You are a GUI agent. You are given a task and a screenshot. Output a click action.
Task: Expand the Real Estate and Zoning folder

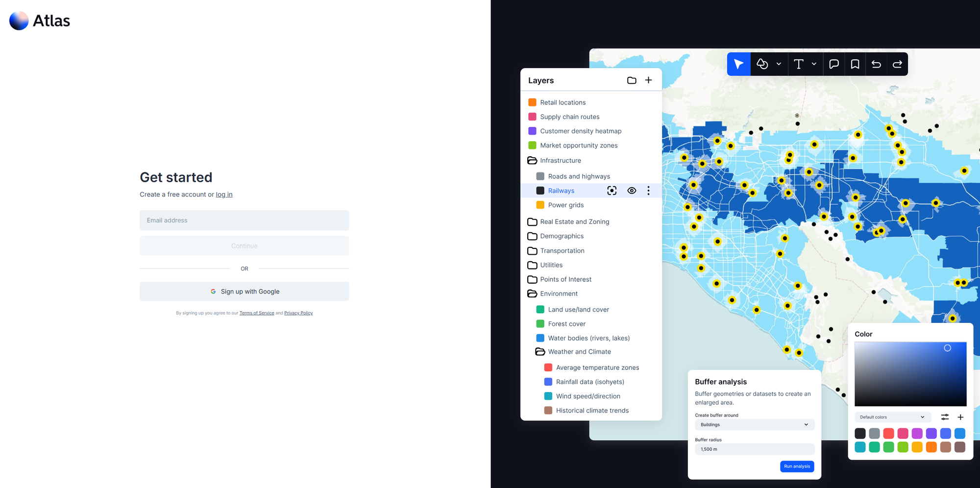point(532,221)
